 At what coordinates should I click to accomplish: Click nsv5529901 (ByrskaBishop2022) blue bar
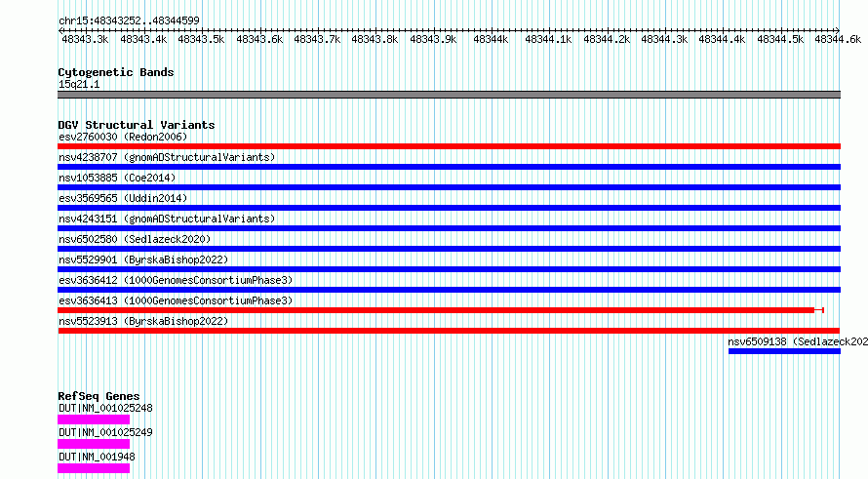pyautogui.click(x=449, y=269)
